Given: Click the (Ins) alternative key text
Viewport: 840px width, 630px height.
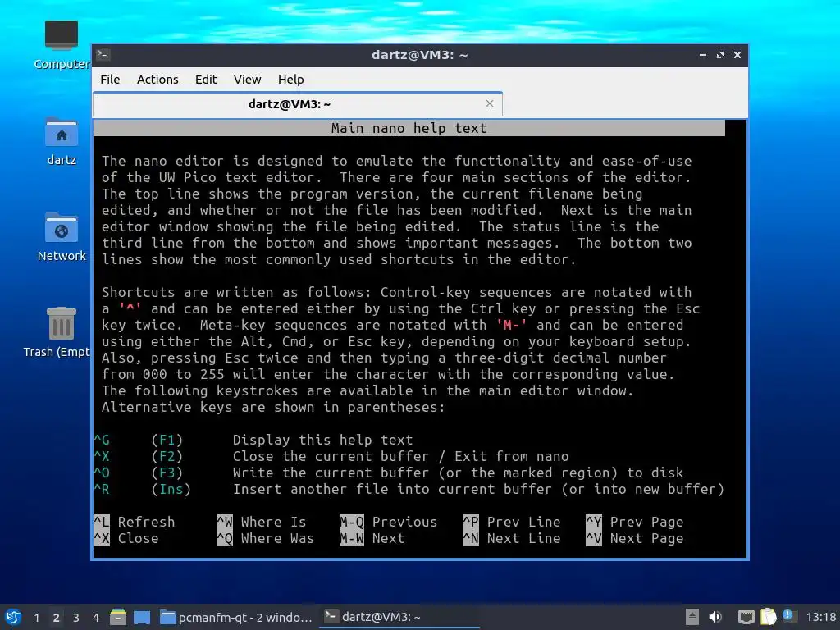Looking at the screenshot, I should (x=171, y=489).
